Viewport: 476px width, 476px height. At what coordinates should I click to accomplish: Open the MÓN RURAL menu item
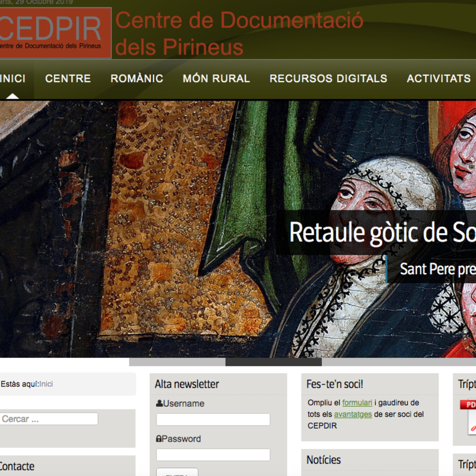coord(216,79)
